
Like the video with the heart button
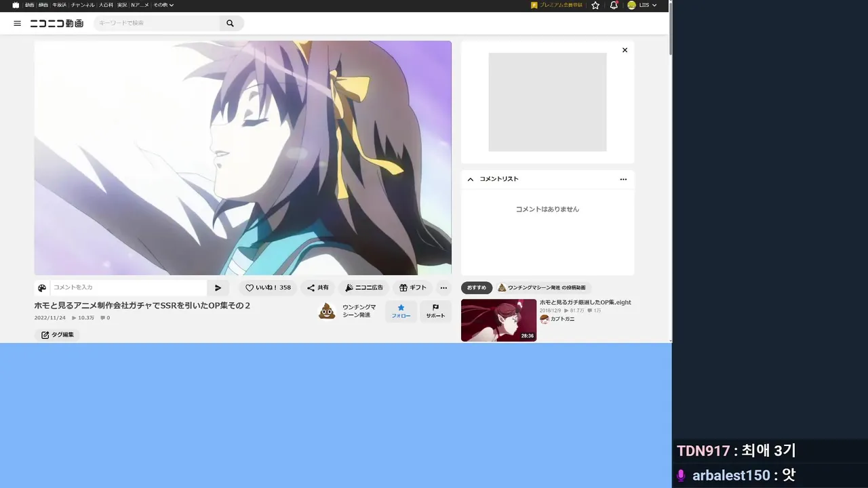[268, 287]
